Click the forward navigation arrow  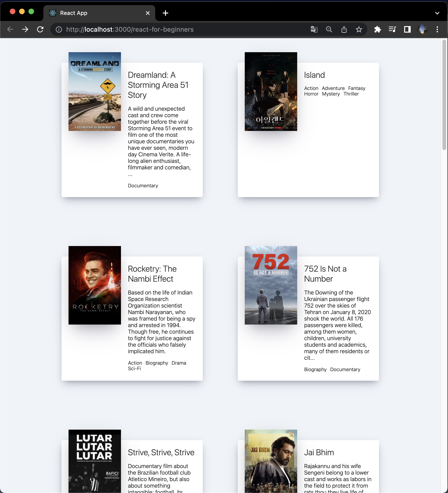25,29
